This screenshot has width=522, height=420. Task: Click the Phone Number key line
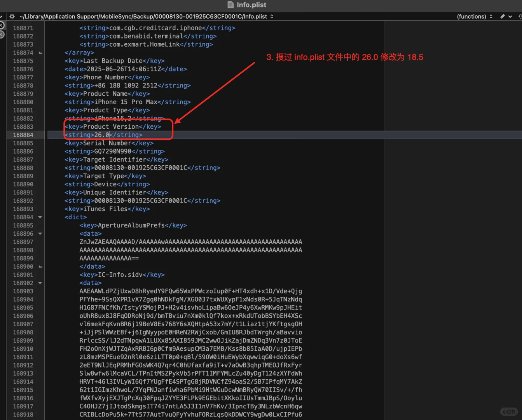point(107,77)
